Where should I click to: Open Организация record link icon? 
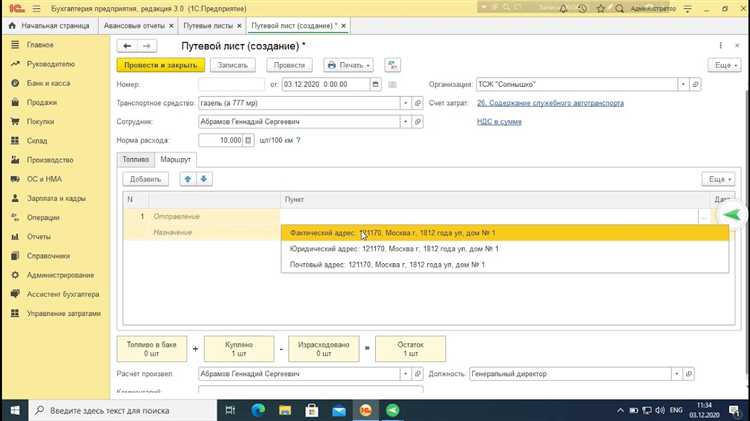tap(695, 84)
